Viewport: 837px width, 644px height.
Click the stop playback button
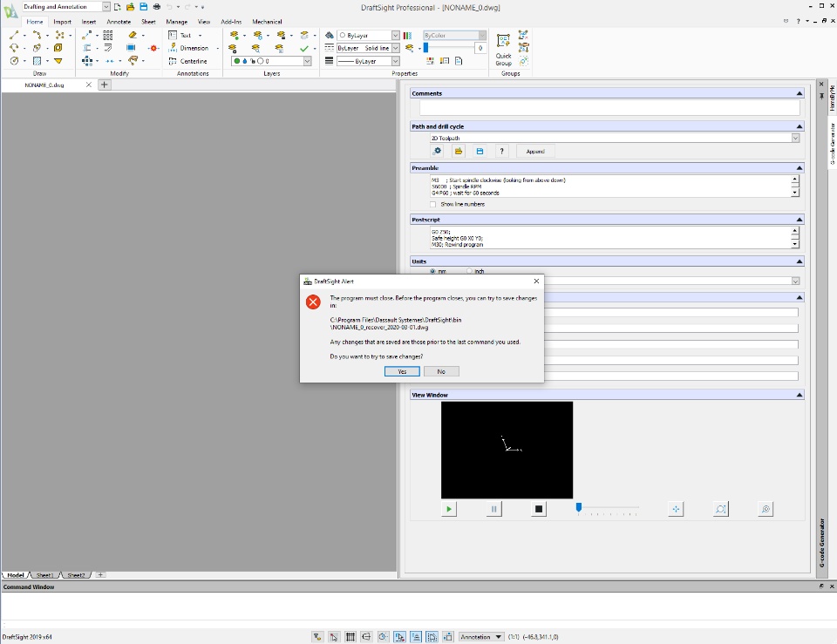(x=539, y=509)
